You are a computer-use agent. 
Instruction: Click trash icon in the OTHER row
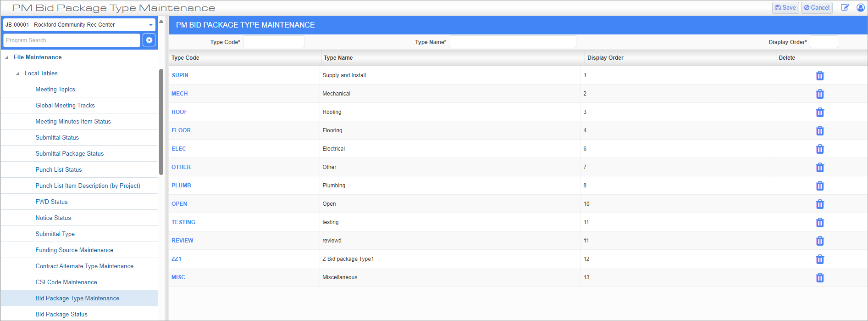coord(820,168)
